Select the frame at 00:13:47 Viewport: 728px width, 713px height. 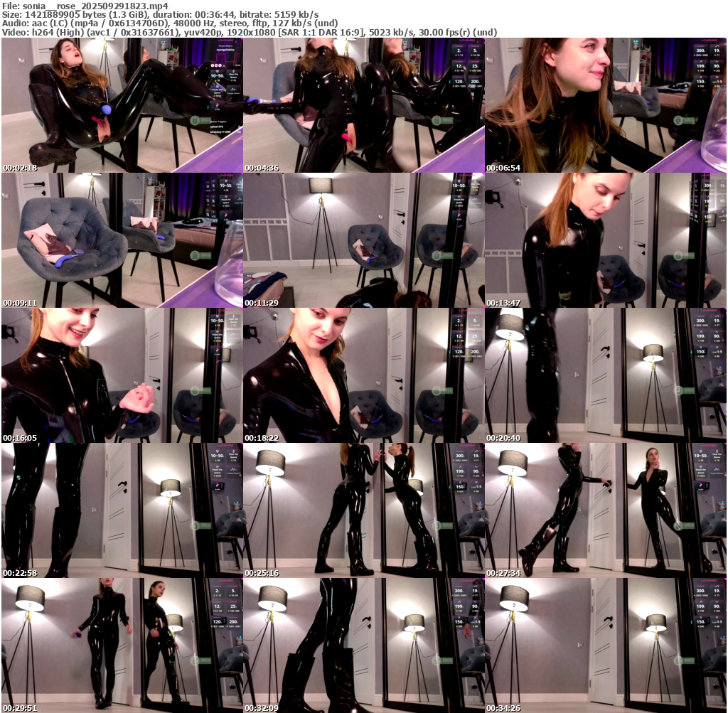point(605,240)
